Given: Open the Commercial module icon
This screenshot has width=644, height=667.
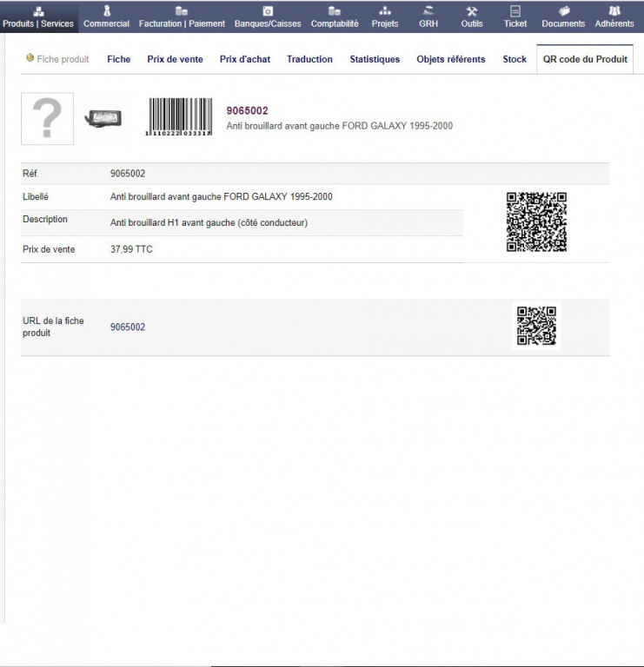Looking at the screenshot, I should coord(106,10).
